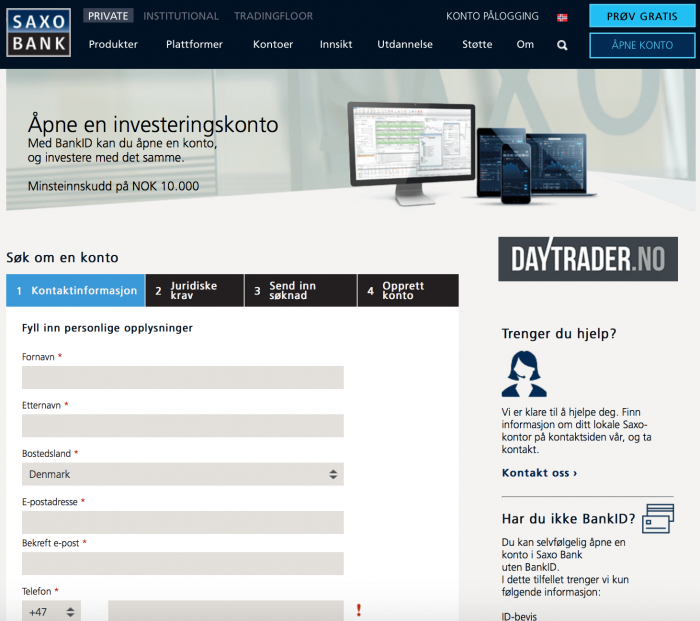Image resolution: width=700 pixels, height=621 pixels.
Task: Click the Norwegian flag language icon
Action: click(562, 17)
